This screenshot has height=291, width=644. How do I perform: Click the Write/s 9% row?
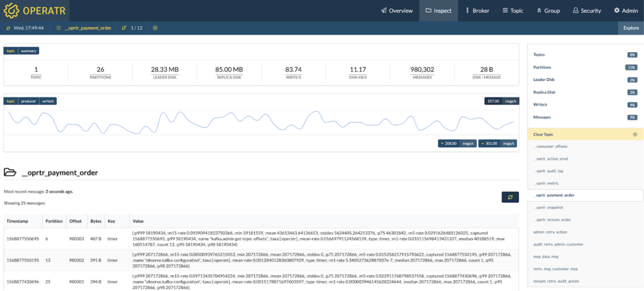585,105
